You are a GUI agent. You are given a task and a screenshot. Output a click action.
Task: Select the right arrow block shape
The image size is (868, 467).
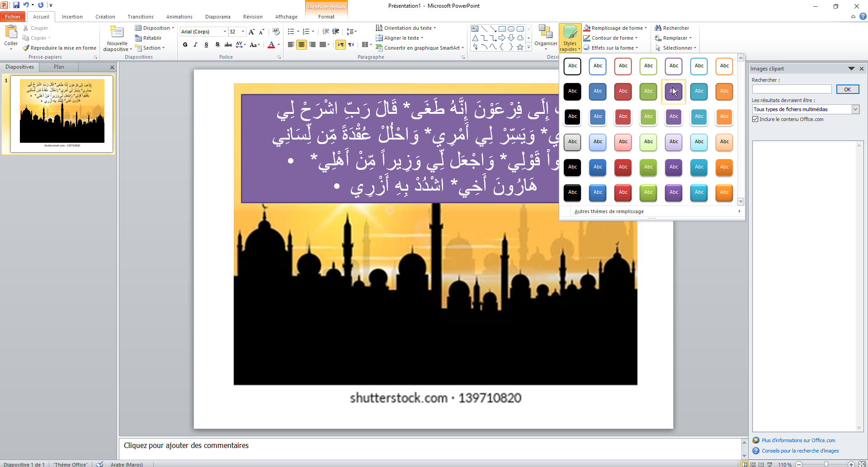(x=502, y=38)
